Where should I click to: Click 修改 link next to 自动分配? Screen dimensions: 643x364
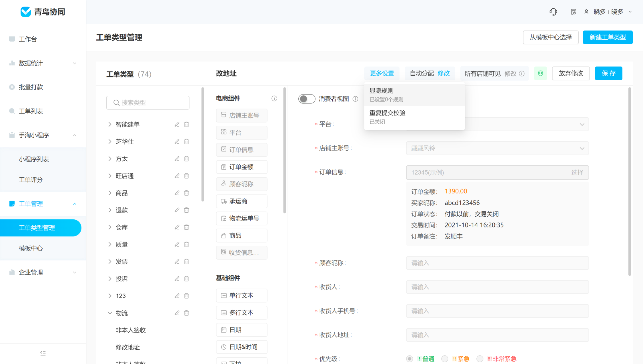coord(444,73)
